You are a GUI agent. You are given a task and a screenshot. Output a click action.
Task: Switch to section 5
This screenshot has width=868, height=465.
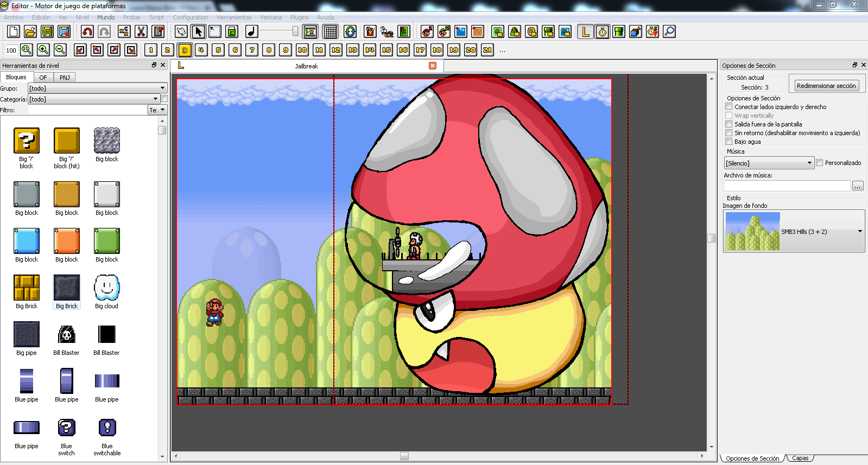click(218, 50)
